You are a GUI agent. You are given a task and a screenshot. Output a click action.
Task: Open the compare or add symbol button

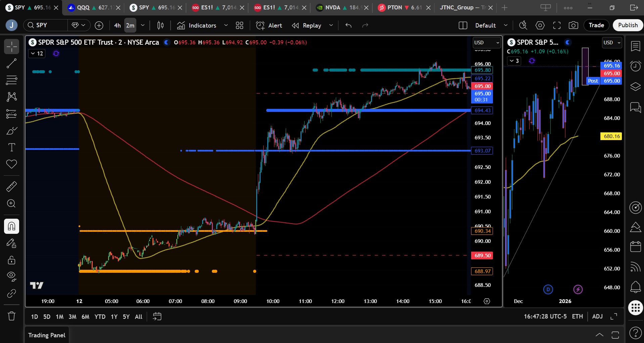[x=99, y=25]
